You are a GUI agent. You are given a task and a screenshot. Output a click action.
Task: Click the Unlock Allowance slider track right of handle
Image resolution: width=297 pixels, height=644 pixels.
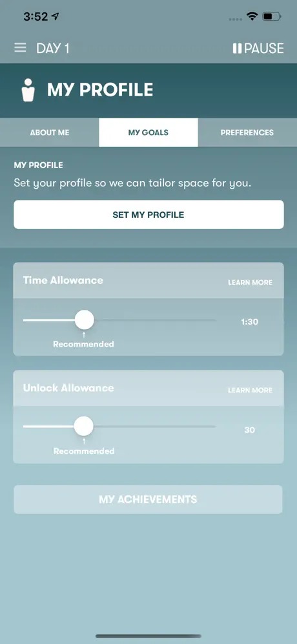pyautogui.click(x=155, y=426)
